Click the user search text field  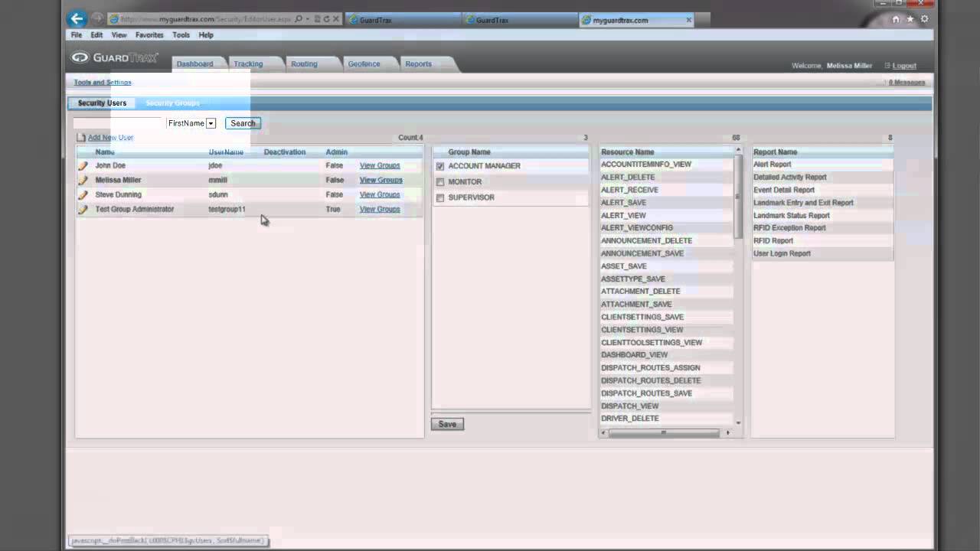click(119, 123)
